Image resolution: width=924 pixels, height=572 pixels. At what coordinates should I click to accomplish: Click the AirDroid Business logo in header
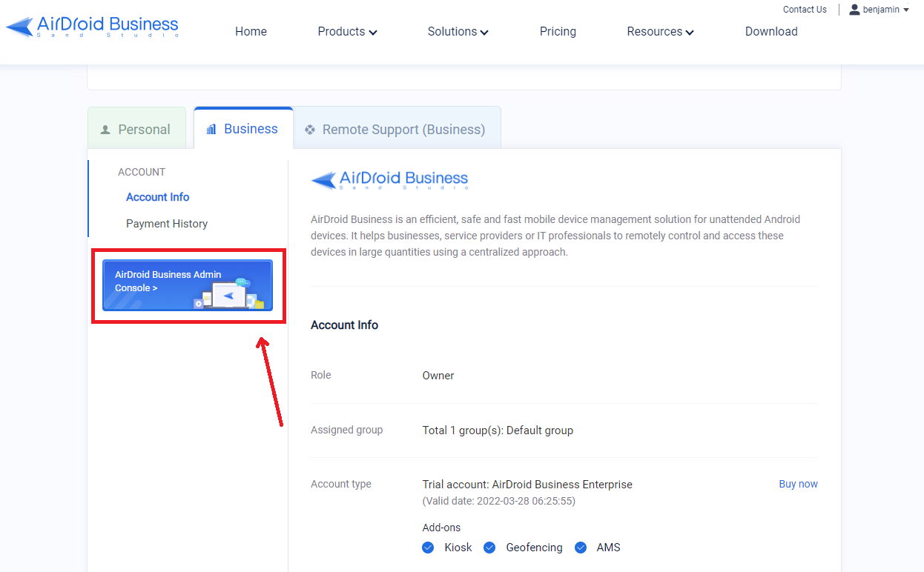click(92, 27)
